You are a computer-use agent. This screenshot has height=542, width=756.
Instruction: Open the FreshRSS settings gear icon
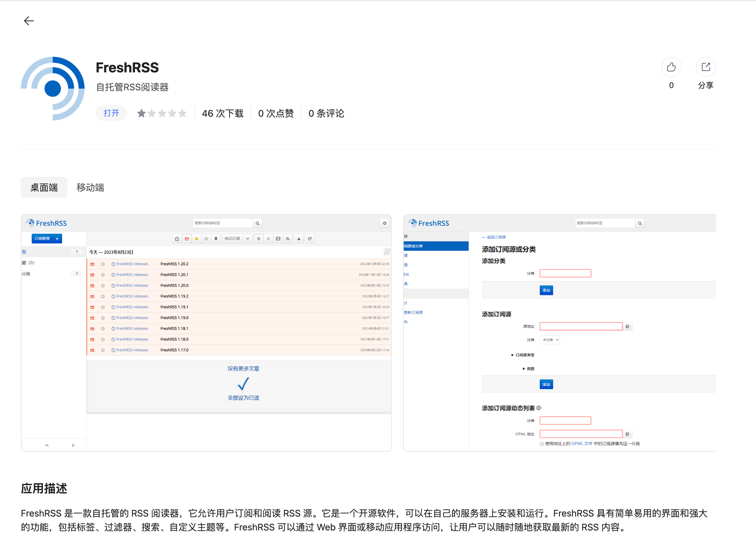(x=385, y=223)
